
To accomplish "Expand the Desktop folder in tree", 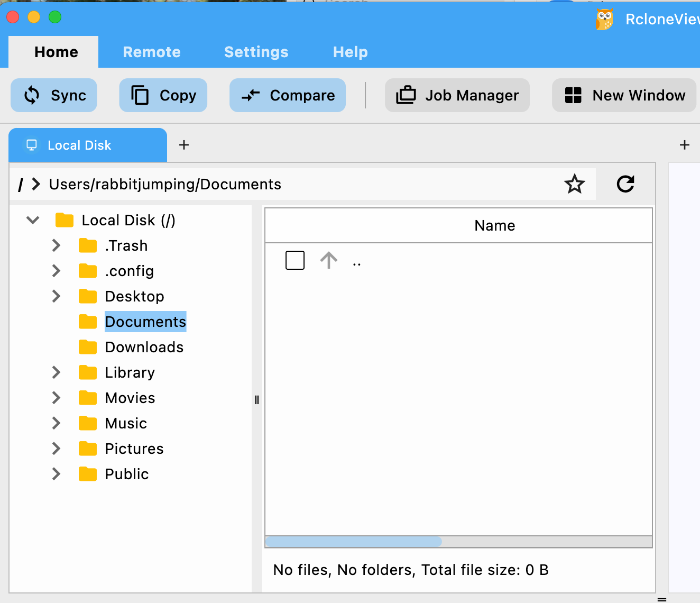I will 56,296.
